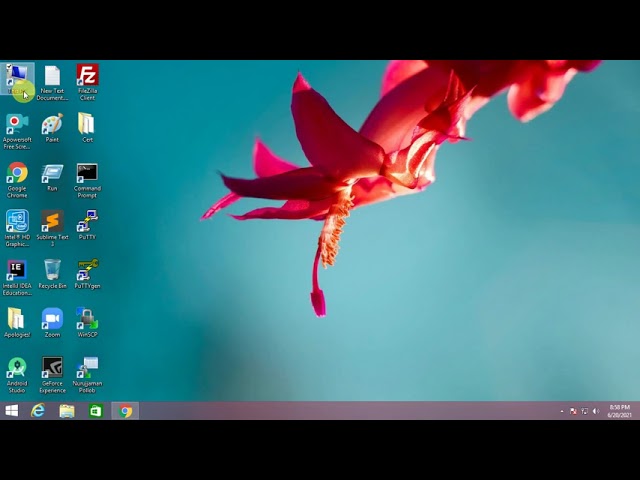Open the FileZilla Client shortcut
The image size is (640, 480).
pos(87,82)
